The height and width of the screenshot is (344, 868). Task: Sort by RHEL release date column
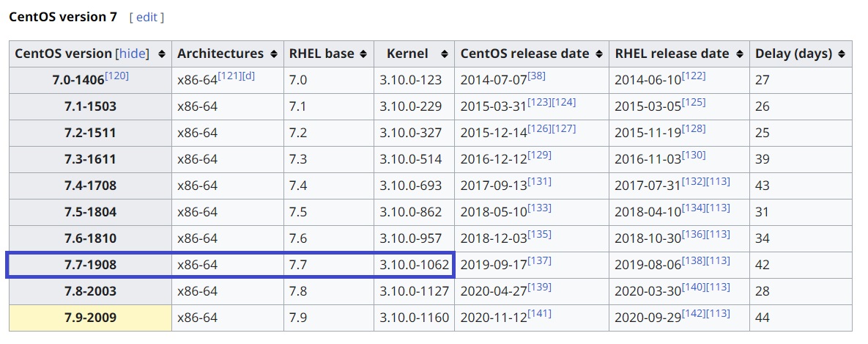tap(740, 54)
